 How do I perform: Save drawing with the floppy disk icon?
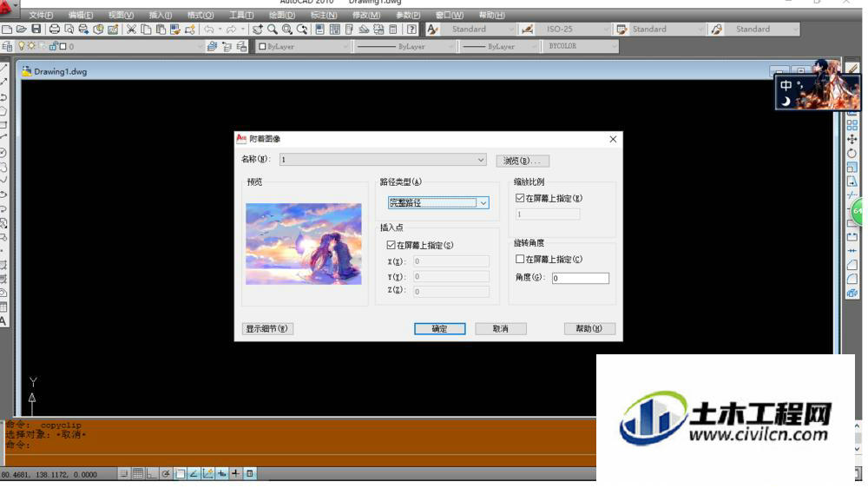(x=36, y=29)
